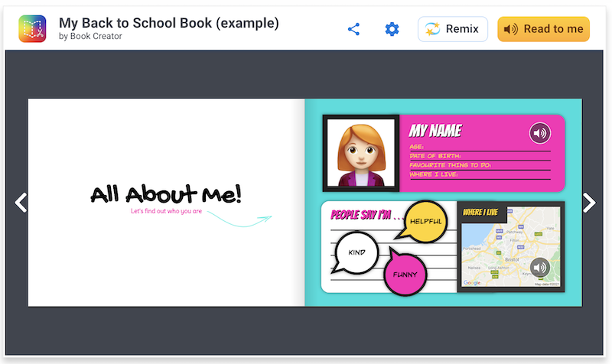Open the share icon
The image size is (612, 364).
(x=353, y=29)
